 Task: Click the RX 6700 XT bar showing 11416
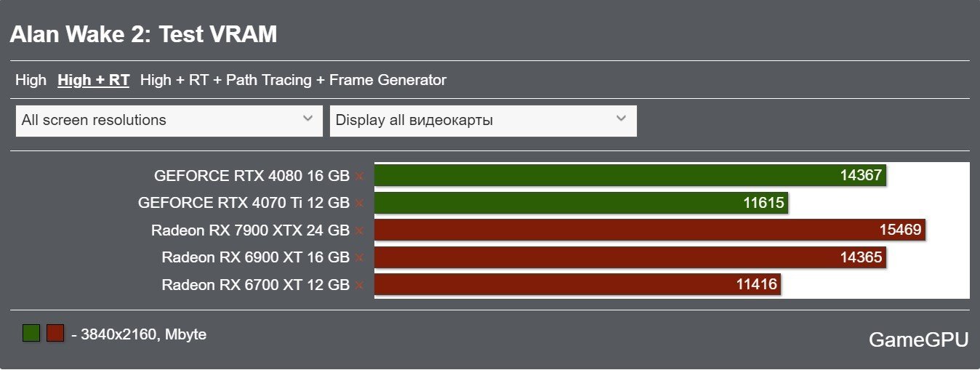tap(577, 284)
